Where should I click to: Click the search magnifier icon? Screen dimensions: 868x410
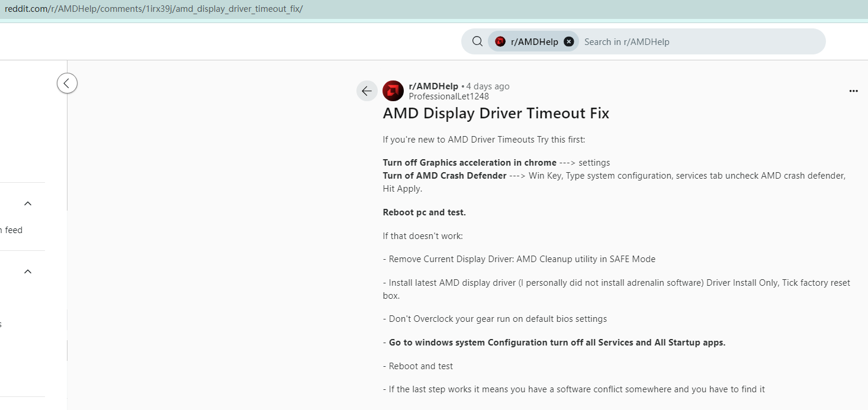point(477,41)
